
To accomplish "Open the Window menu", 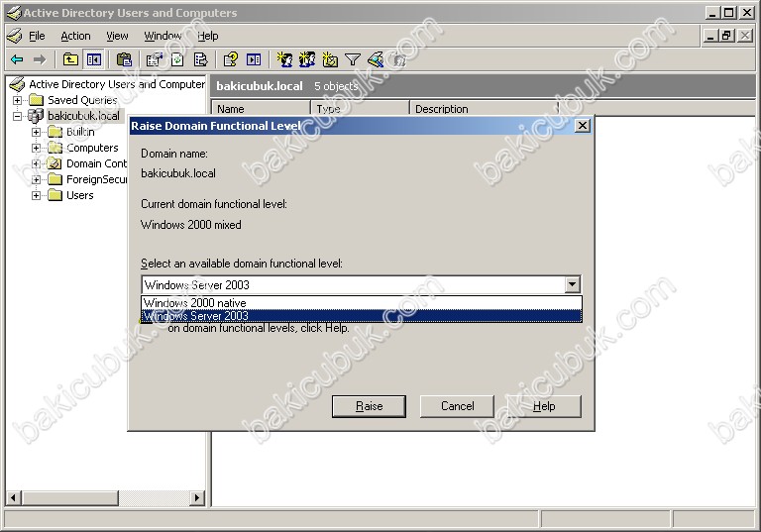I will pyautogui.click(x=163, y=36).
